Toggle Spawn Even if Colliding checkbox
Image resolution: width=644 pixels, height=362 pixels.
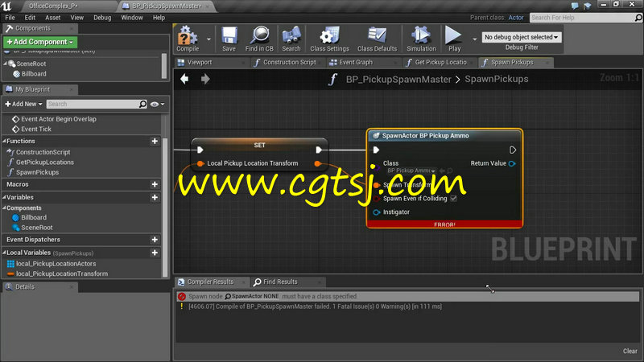tap(453, 199)
